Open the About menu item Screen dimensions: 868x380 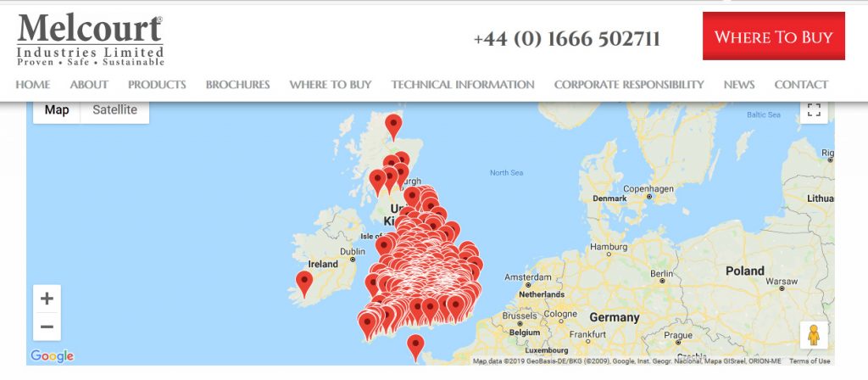tap(88, 85)
